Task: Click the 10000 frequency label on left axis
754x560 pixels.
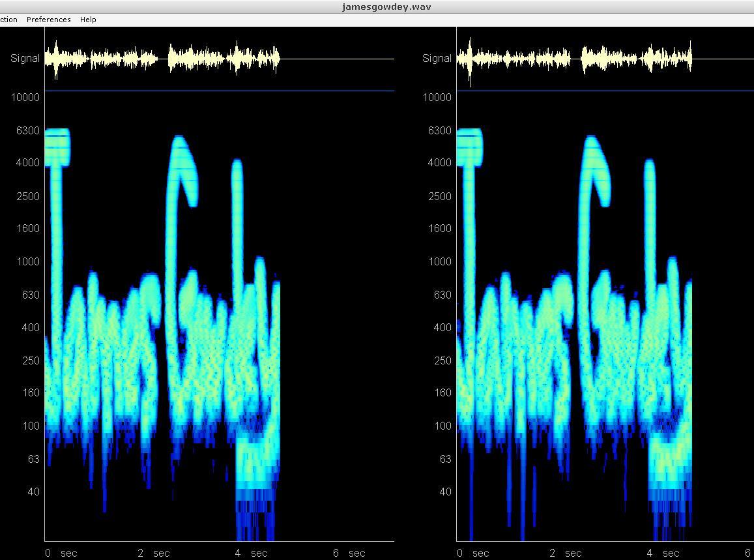Action: (x=25, y=97)
